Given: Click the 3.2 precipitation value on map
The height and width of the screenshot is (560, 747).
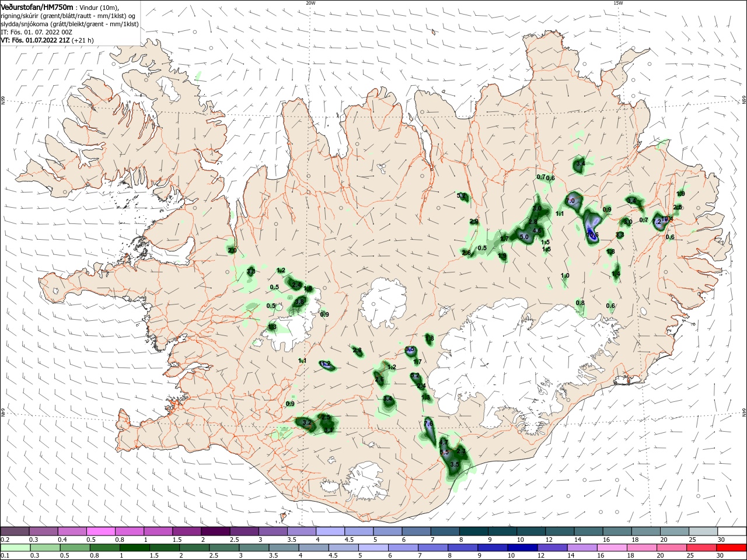Looking at the screenshot, I should (307, 422).
